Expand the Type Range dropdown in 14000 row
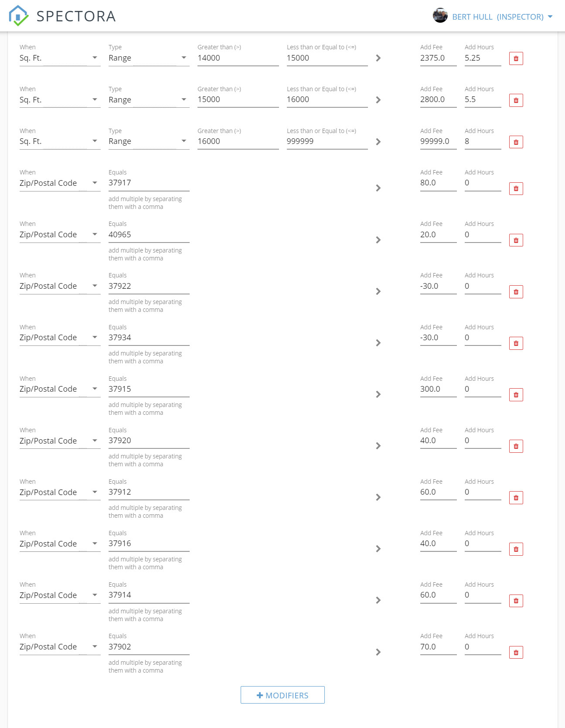 coord(149,58)
